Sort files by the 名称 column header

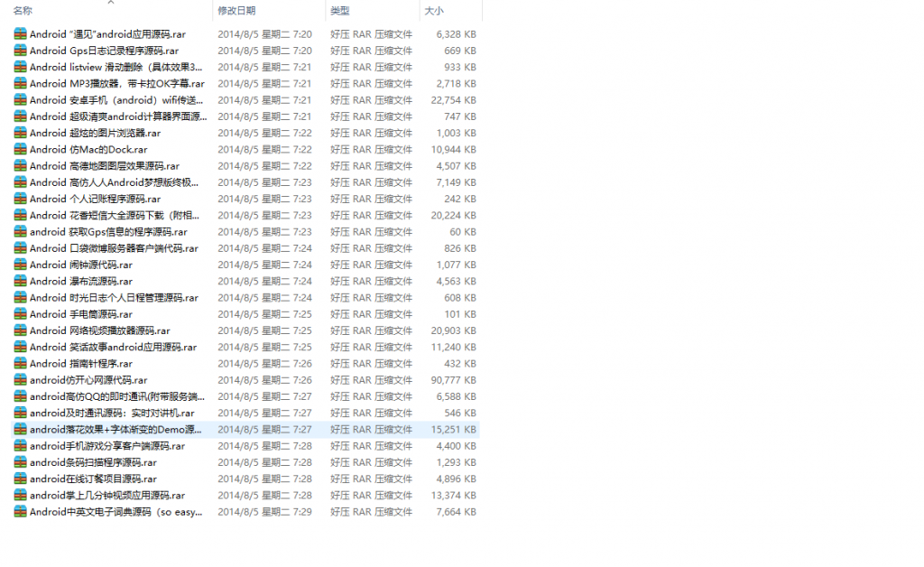[23, 11]
